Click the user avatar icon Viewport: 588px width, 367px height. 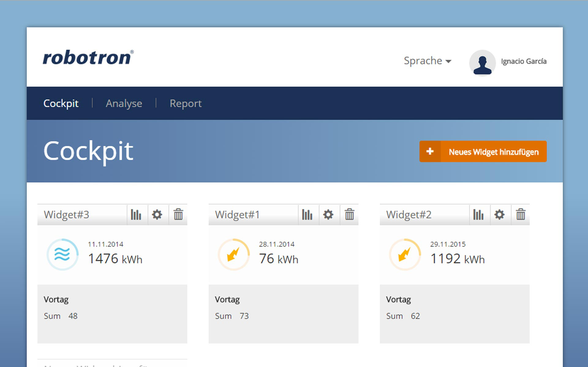tap(482, 63)
